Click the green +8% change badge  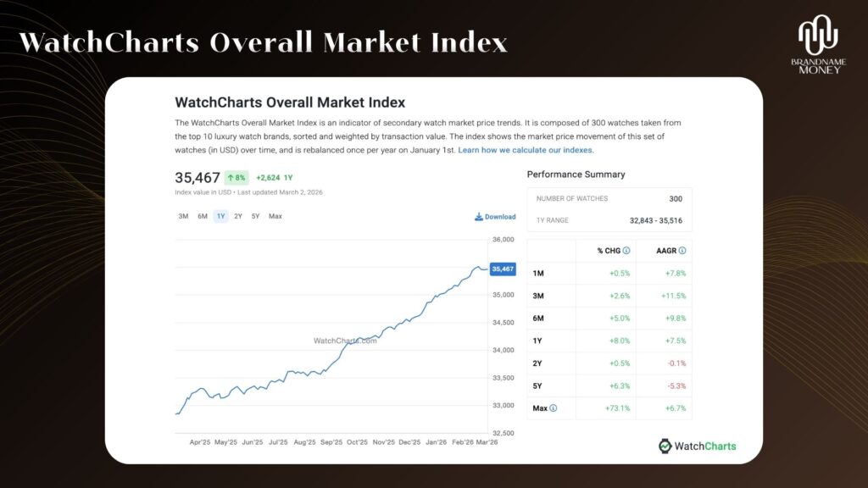pos(235,178)
